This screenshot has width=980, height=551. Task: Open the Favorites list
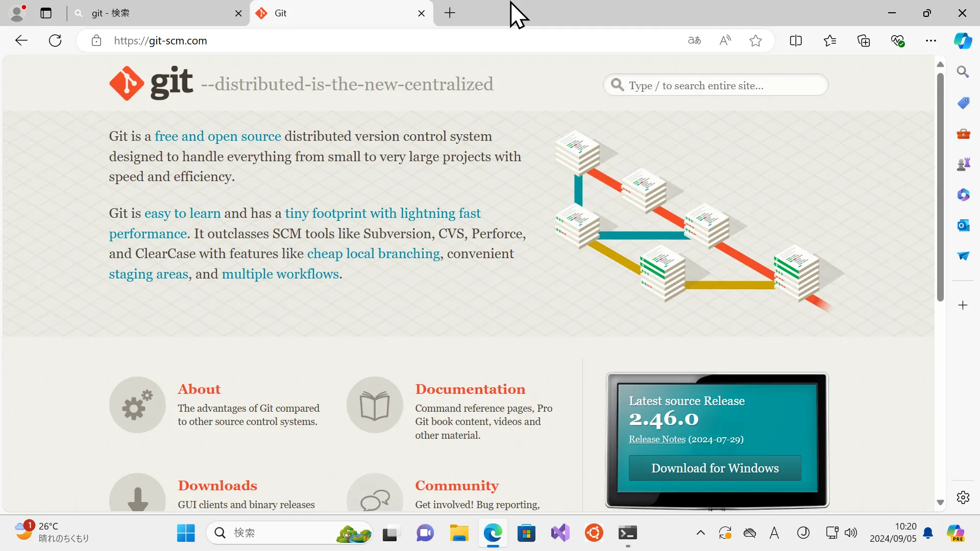pyautogui.click(x=830, y=41)
